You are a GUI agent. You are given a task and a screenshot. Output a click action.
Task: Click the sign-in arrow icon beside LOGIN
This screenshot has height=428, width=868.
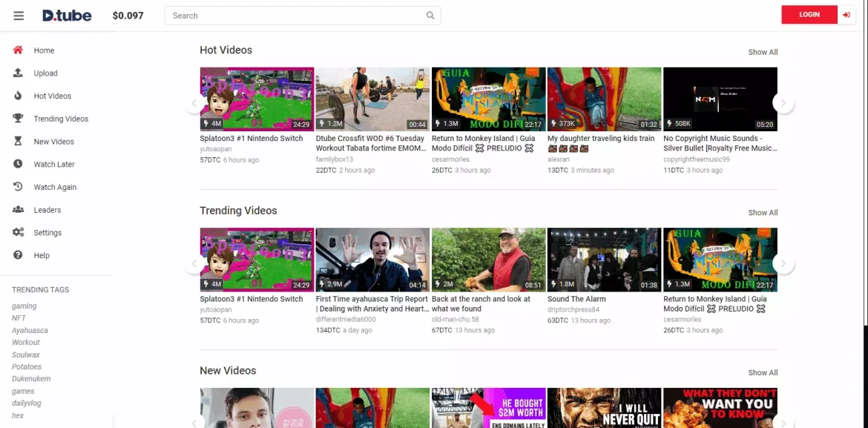point(846,15)
